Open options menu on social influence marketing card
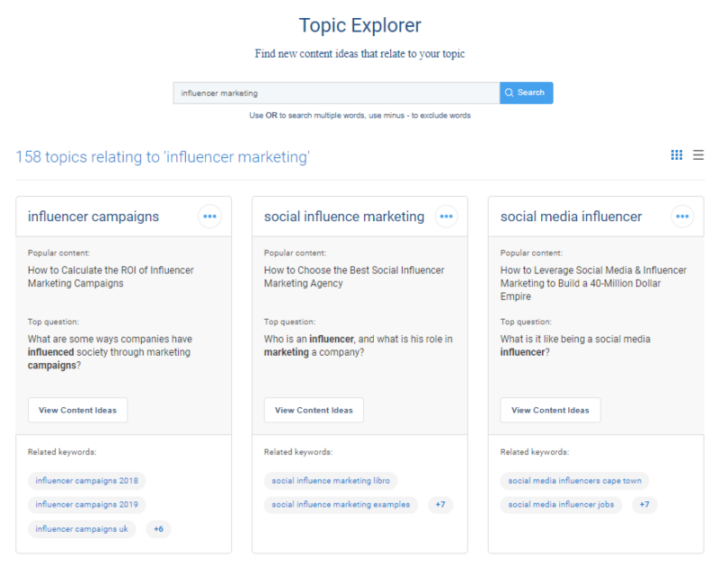This screenshot has width=728, height=567. point(446,217)
